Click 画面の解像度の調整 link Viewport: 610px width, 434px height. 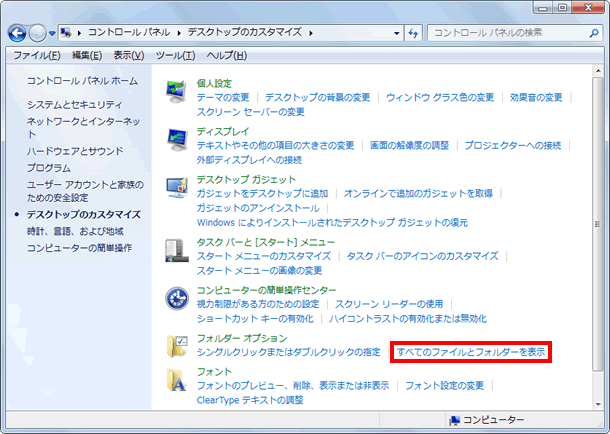click(x=409, y=145)
